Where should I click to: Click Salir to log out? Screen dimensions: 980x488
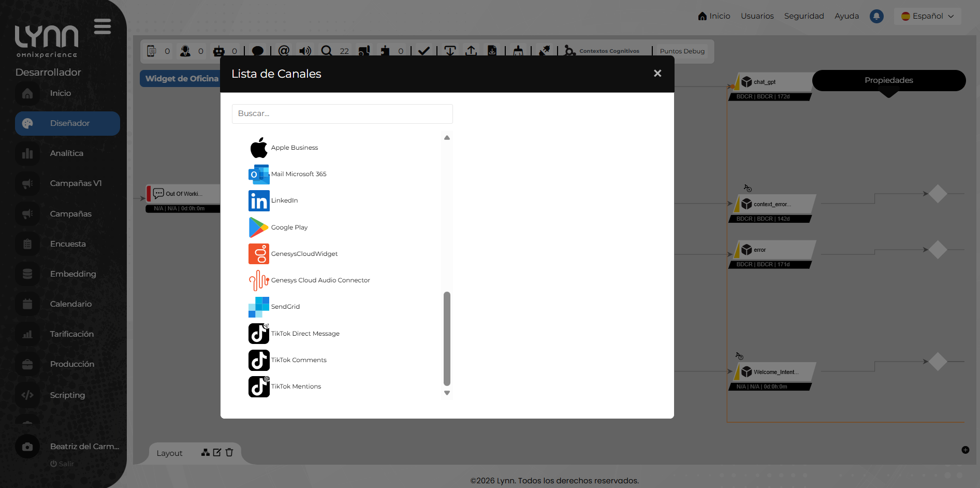pyautogui.click(x=62, y=464)
